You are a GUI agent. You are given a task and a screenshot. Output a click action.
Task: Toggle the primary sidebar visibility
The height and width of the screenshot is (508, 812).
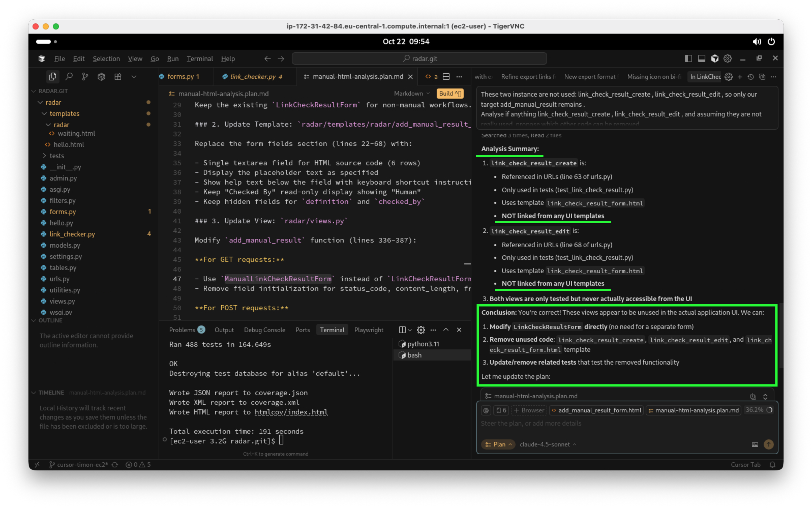(x=688, y=58)
